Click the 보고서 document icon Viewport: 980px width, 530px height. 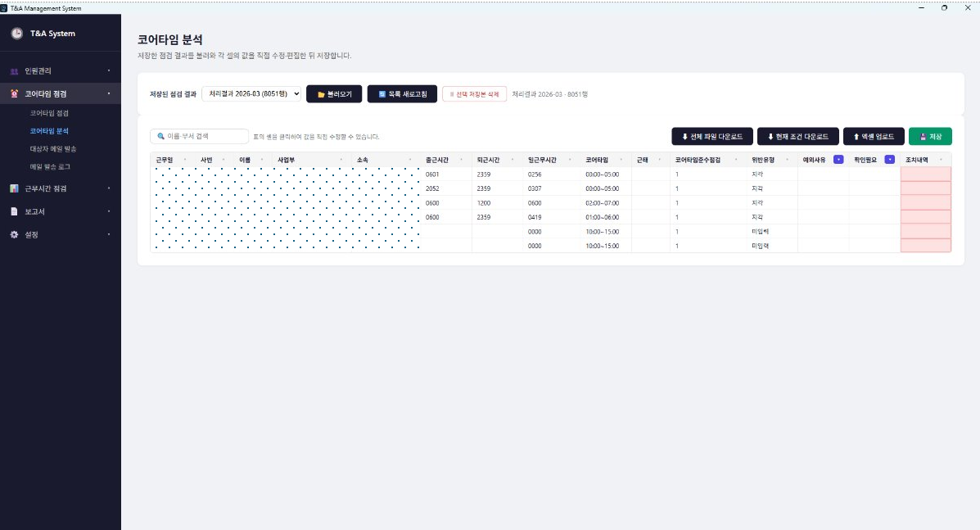click(x=15, y=211)
